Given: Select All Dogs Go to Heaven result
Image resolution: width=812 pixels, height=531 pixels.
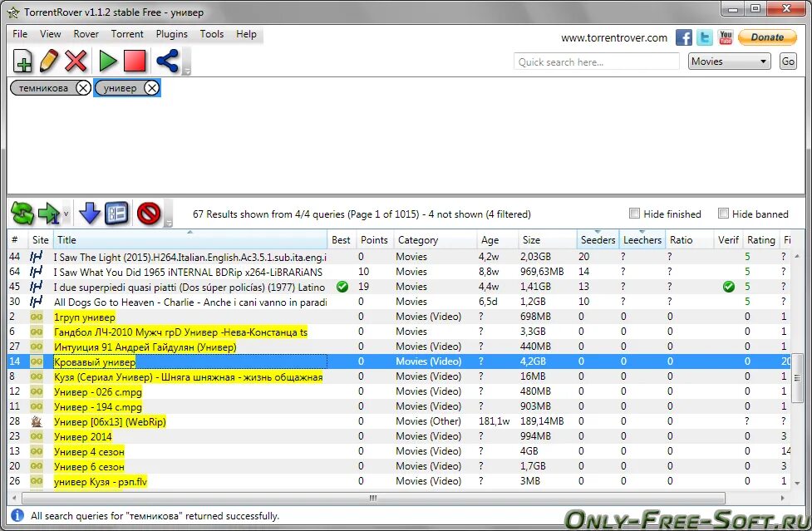Looking at the screenshot, I should pyautogui.click(x=190, y=302).
